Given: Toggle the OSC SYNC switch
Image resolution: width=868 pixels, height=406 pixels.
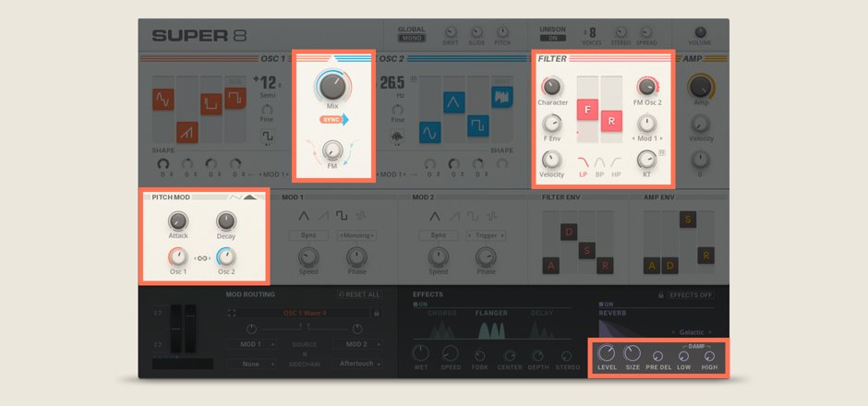Looking at the screenshot, I should (333, 120).
